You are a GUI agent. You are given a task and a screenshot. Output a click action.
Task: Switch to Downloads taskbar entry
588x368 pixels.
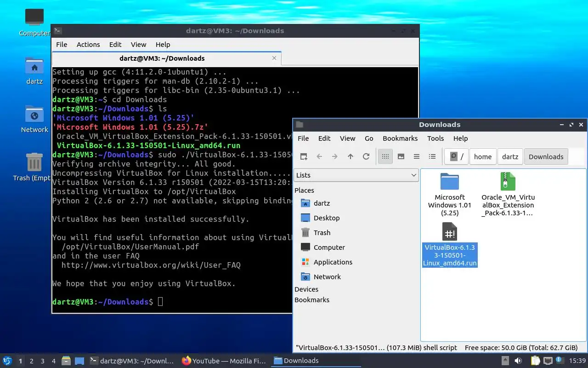(x=316, y=361)
